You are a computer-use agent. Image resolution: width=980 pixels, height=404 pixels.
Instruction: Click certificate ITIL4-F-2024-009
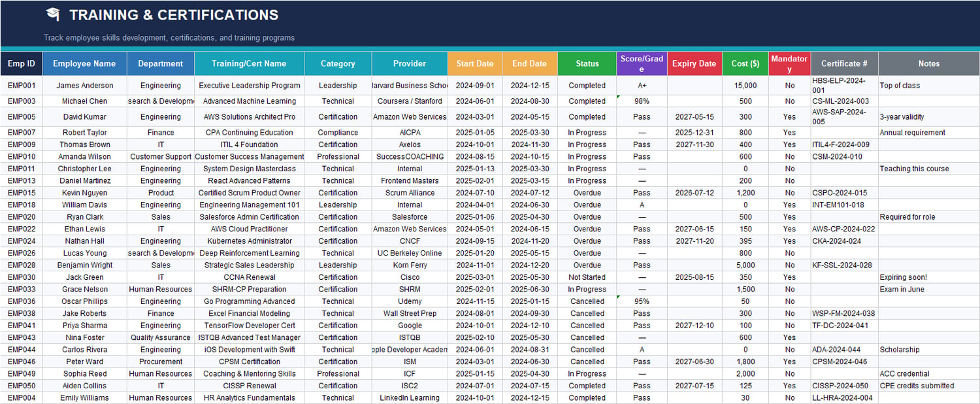(845, 144)
